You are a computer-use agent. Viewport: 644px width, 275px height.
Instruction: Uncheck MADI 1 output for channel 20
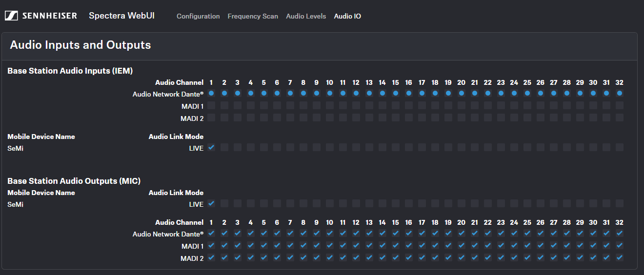pos(462,246)
